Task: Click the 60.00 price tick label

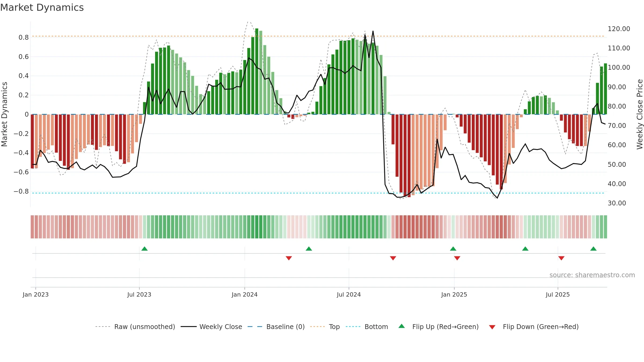Action: click(x=617, y=145)
